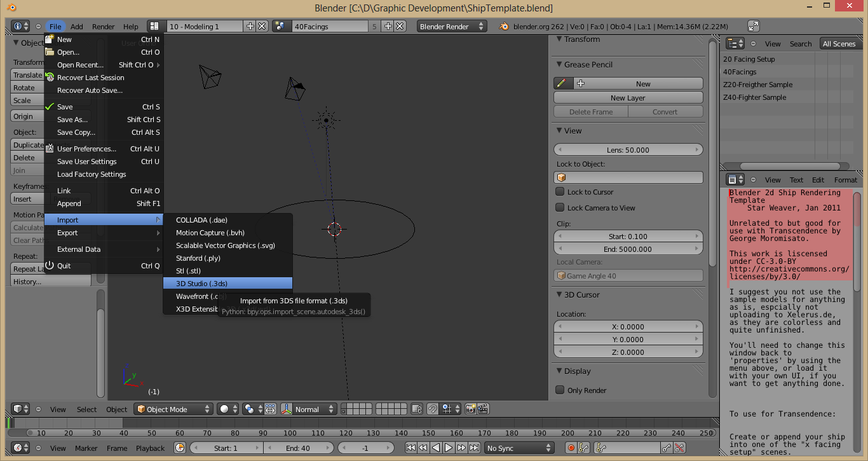Screen dimensions: 868x461
Task: Click the Convert button
Action: pos(665,112)
